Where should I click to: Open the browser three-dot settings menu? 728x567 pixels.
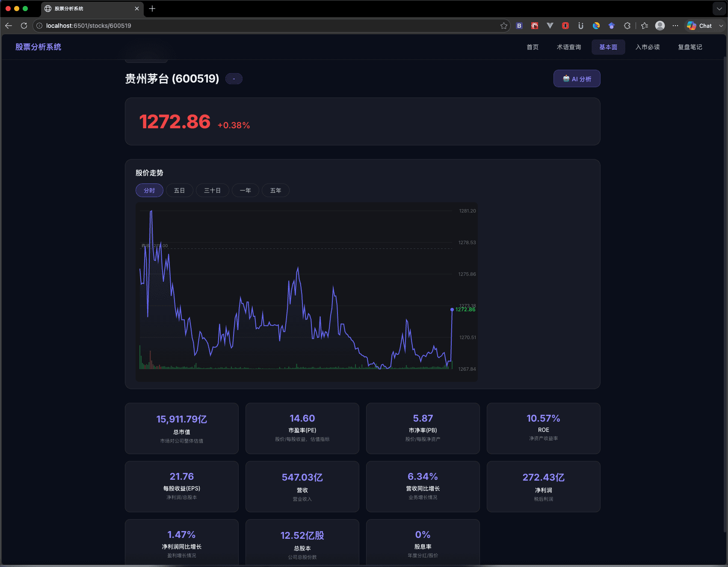coord(675,26)
